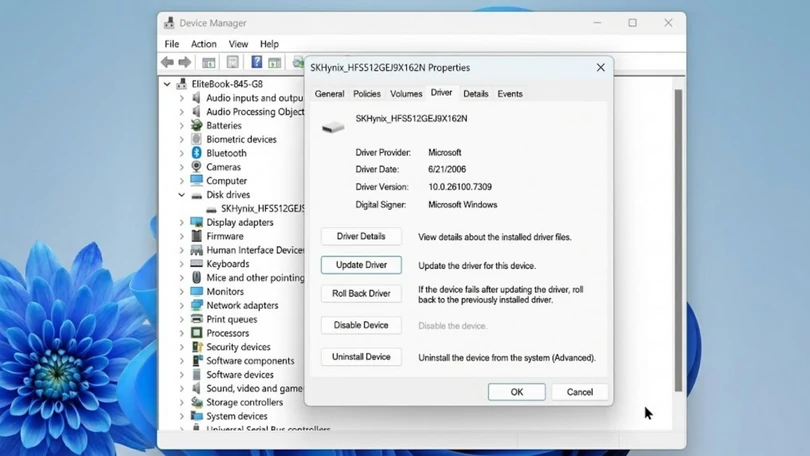Switch to the Volumes tab
This screenshot has height=456, width=810.
click(x=406, y=93)
